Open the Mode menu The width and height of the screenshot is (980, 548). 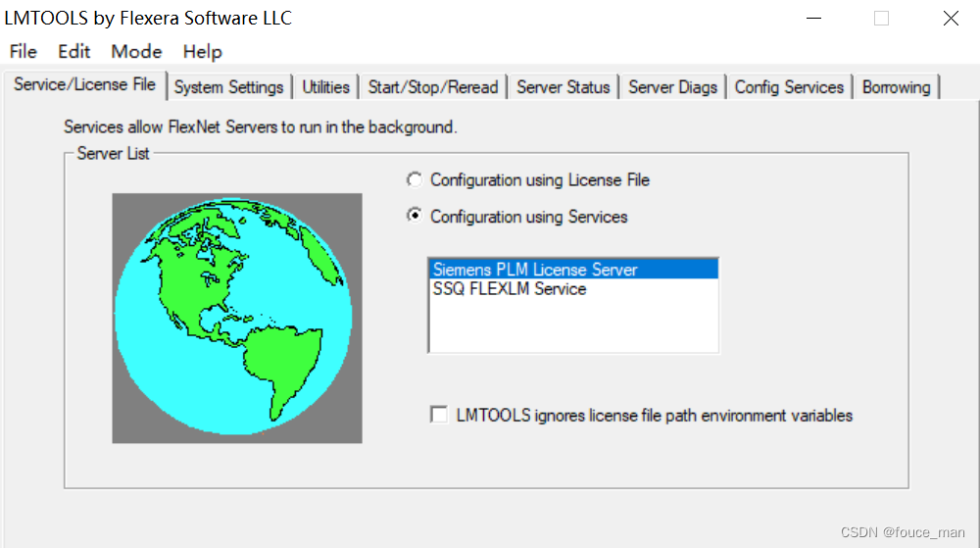tap(136, 51)
